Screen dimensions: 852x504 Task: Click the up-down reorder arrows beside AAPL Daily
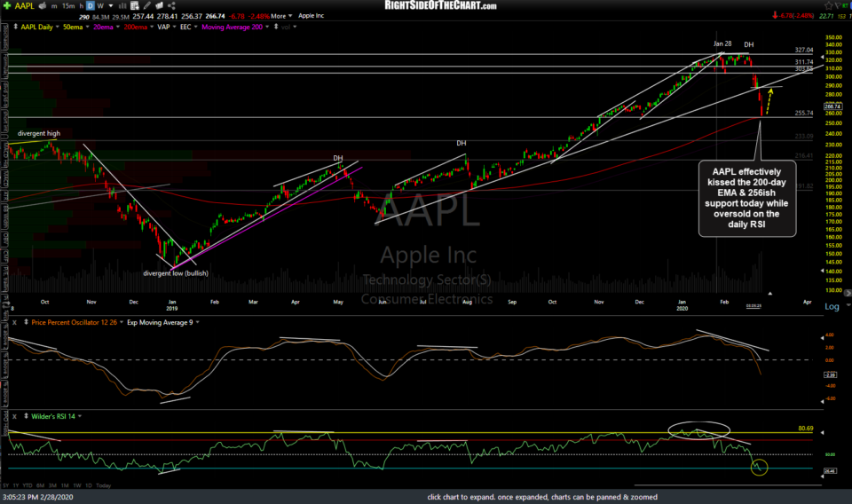16,27
